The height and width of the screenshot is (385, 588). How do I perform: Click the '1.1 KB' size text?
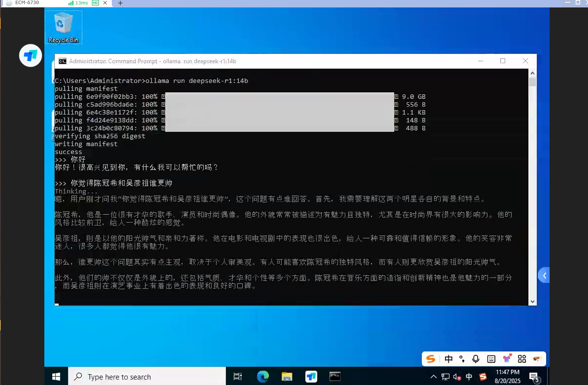click(x=414, y=112)
